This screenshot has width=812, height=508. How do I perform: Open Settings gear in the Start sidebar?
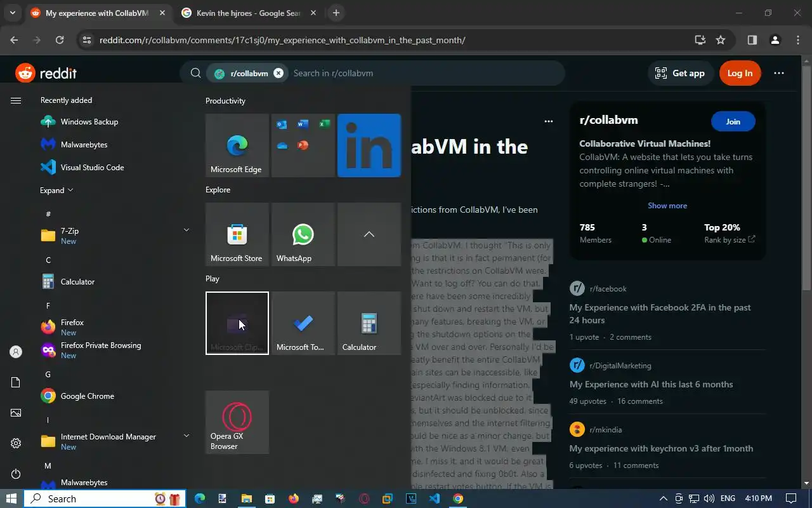16,443
